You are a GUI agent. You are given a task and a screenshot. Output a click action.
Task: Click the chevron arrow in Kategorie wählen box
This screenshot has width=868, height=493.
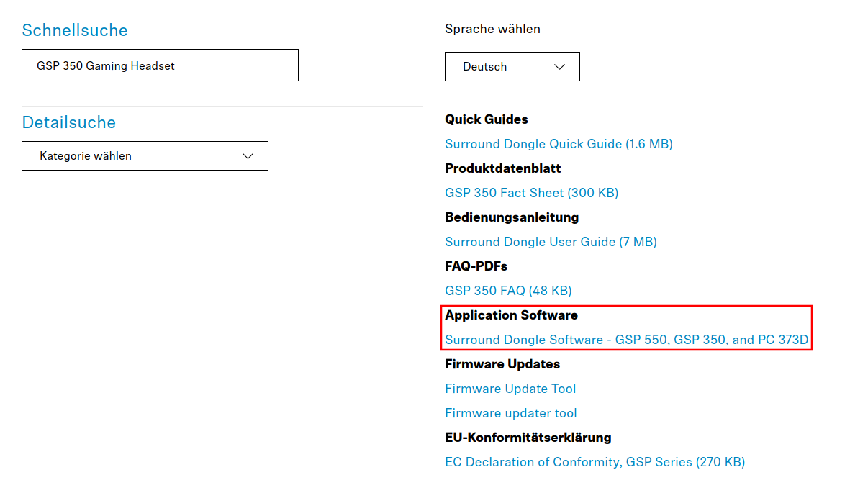click(x=248, y=156)
